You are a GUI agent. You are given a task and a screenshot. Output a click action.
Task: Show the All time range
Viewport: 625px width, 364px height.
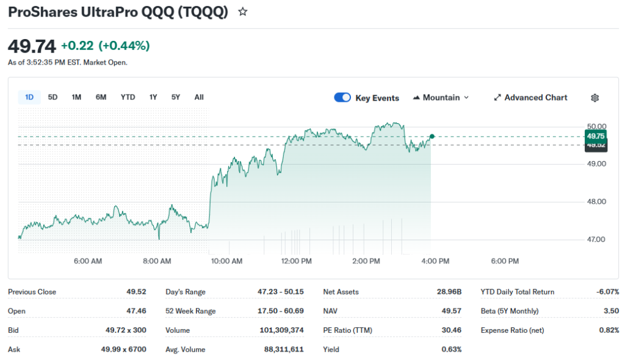(199, 97)
